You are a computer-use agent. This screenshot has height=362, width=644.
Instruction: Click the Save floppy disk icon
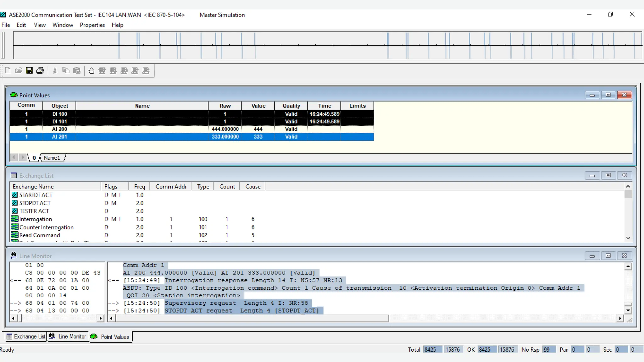pos(29,70)
